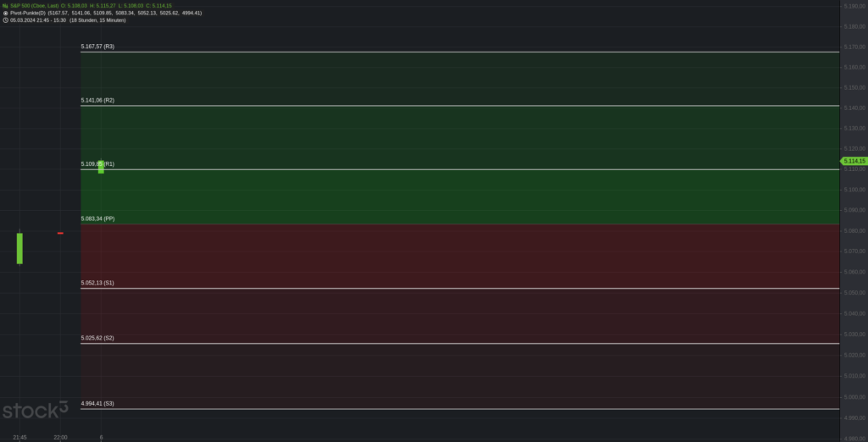The height and width of the screenshot is (442, 868).
Task: Select the small red candle near 22:00
Action: [x=60, y=233]
